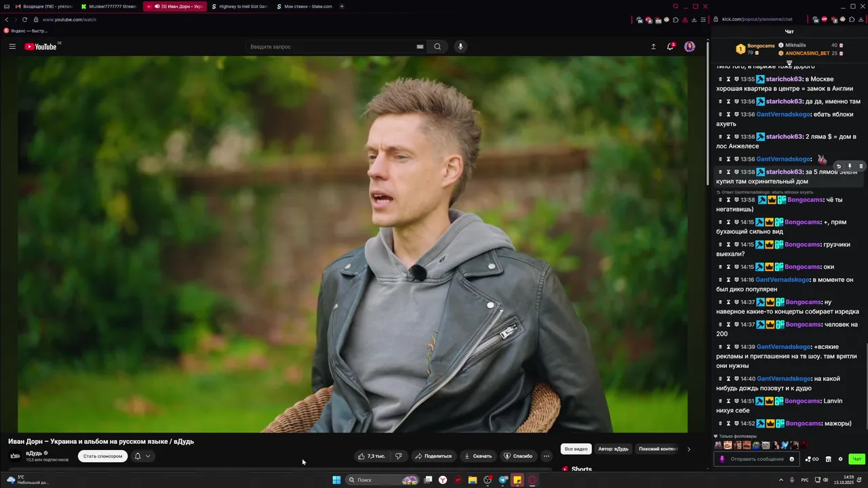Start voice search with microphone
The image size is (868, 488).
click(x=460, y=47)
